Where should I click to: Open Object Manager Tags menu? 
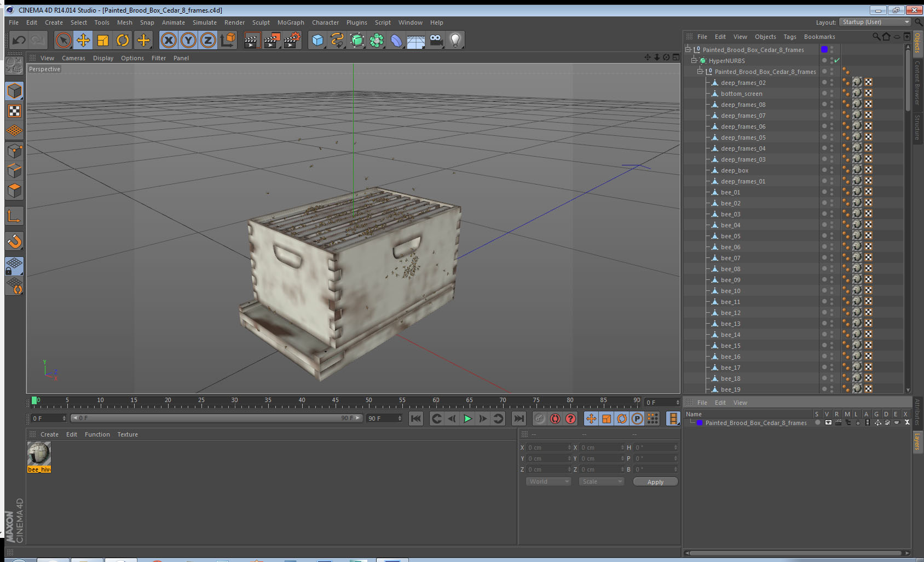pos(789,37)
